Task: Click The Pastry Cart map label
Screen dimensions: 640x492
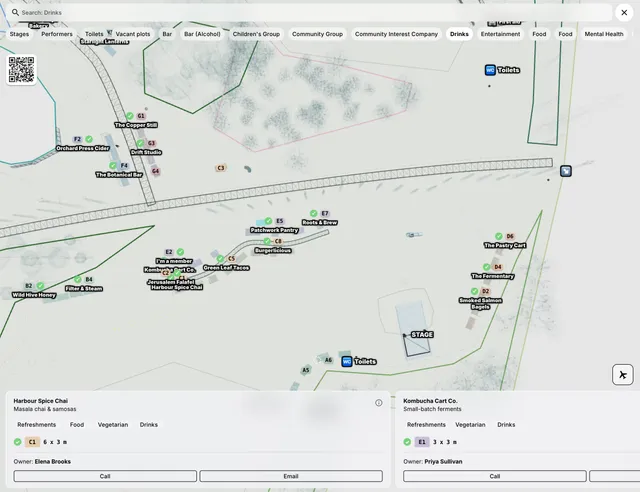Action: (505, 245)
